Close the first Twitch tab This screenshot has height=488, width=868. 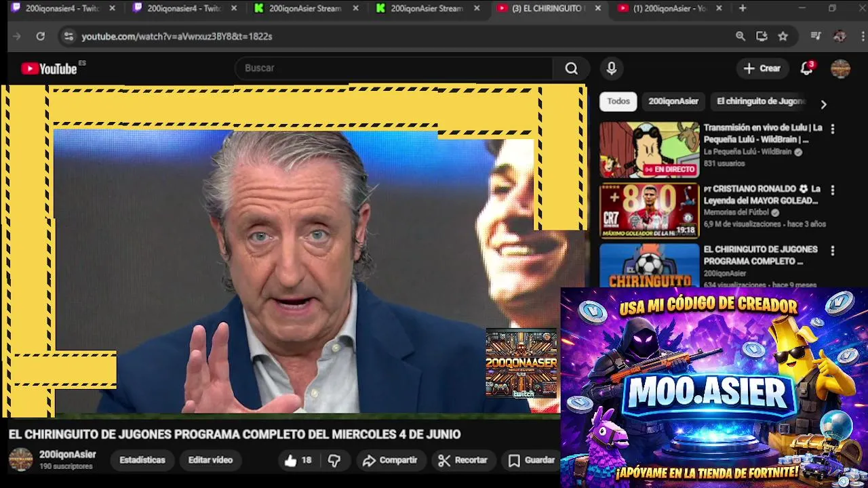coord(113,9)
